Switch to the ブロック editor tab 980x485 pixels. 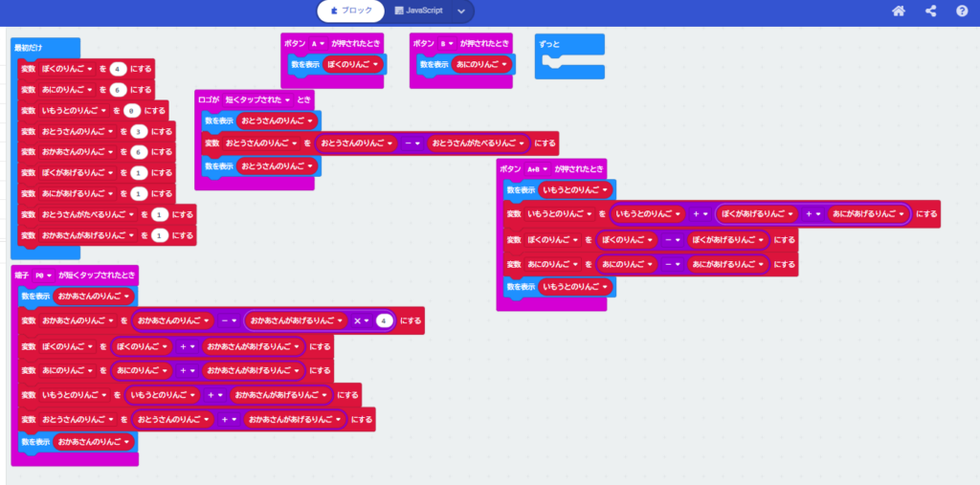(351, 11)
